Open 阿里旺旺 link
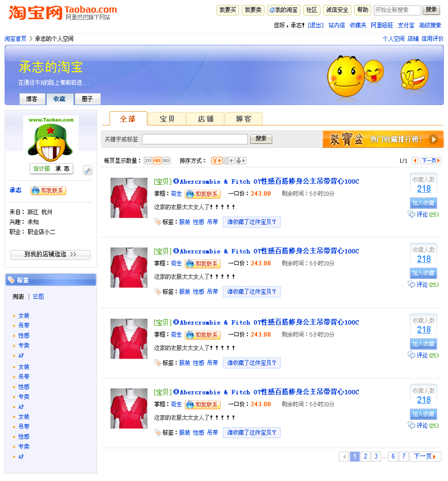This screenshot has width=448, height=481. (x=382, y=25)
